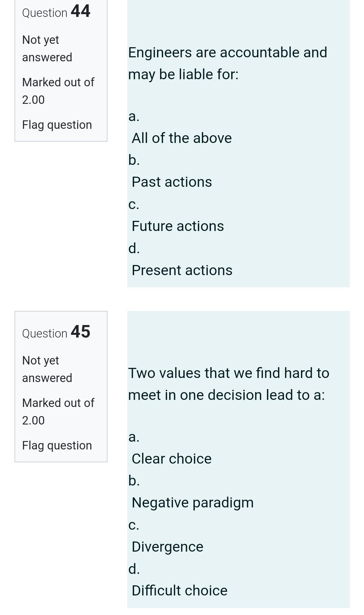Click the Question 44 prompt about engineer liability
Screen dimensions: 364x615
(x=227, y=63)
